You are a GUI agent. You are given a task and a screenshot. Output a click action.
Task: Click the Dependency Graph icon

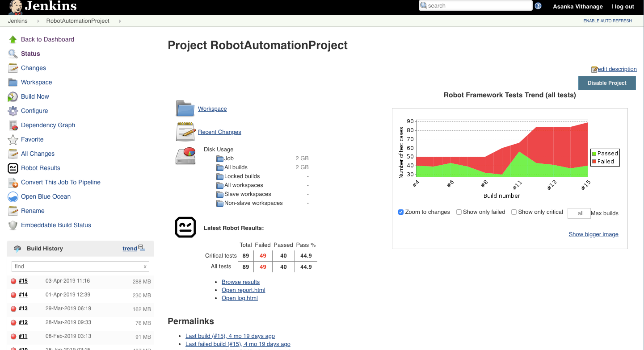13,125
